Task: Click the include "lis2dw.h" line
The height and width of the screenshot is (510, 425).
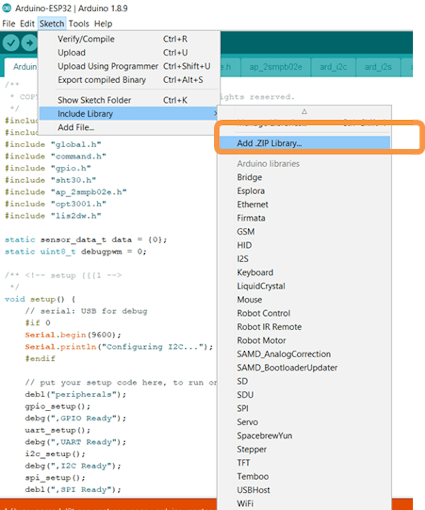Action: click(x=53, y=216)
